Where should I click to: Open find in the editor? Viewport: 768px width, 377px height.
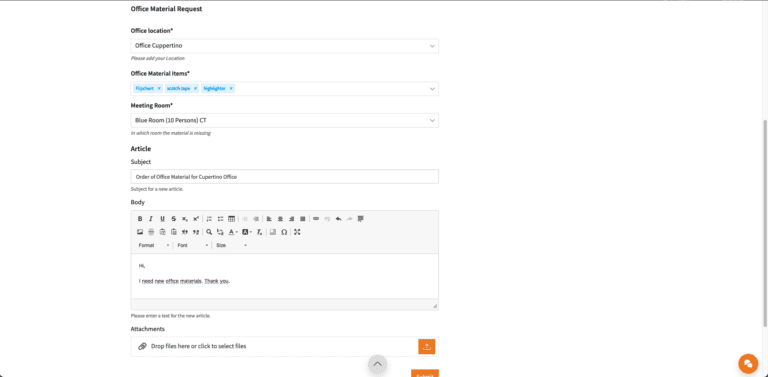point(209,232)
